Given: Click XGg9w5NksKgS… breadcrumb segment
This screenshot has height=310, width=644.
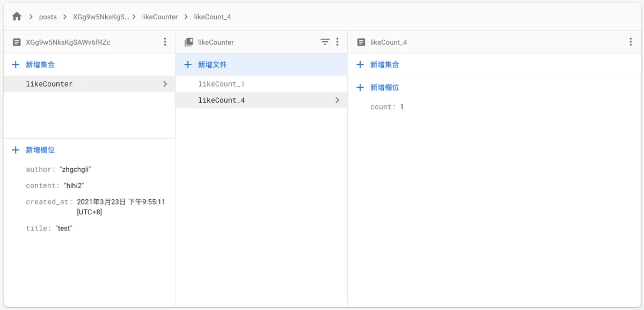Looking at the screenshot, I should pyautogui.click(x=101, y=17).
